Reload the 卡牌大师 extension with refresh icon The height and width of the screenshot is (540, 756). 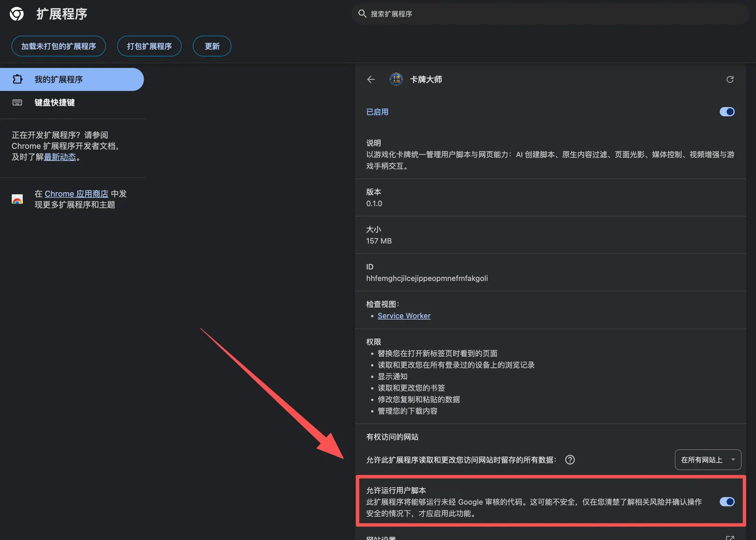[730, 79]
